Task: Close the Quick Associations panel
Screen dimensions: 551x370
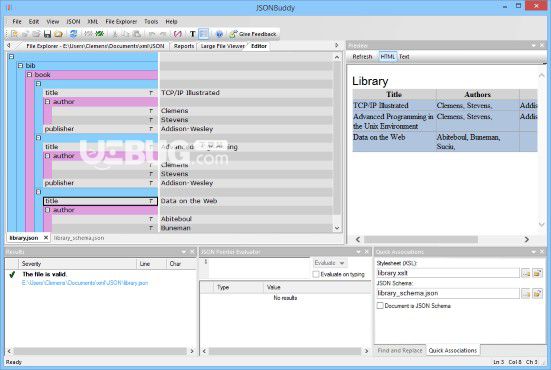Action: (542, 252)
